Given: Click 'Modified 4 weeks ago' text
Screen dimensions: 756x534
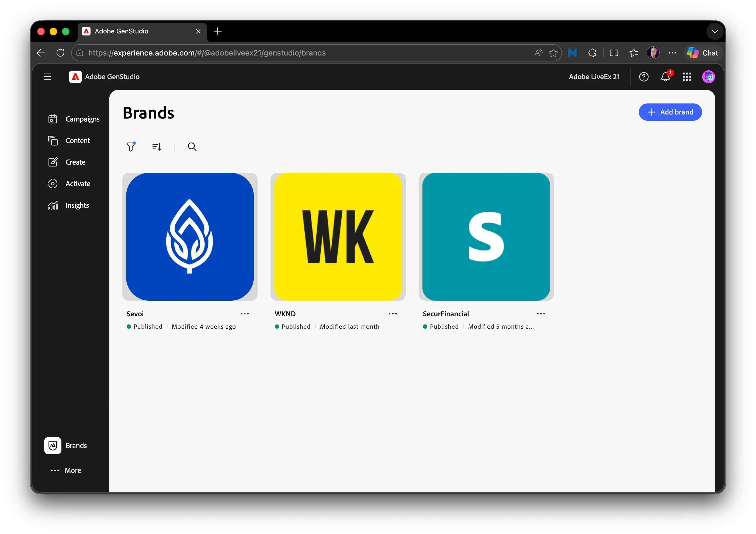Looking at the screenshot, I should [x=204, y=326].
